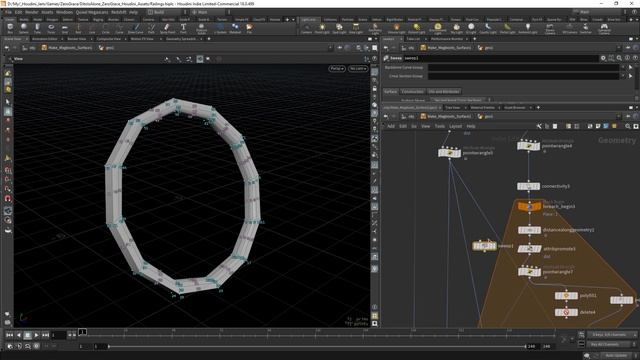Open the Key All Channels dropdown
The height and width of the screenshot is (360, 640).
[611, 344]
